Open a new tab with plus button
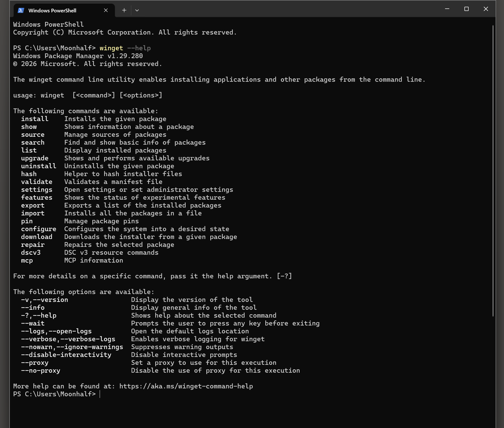The image size is (504, 428). point(124,10)
